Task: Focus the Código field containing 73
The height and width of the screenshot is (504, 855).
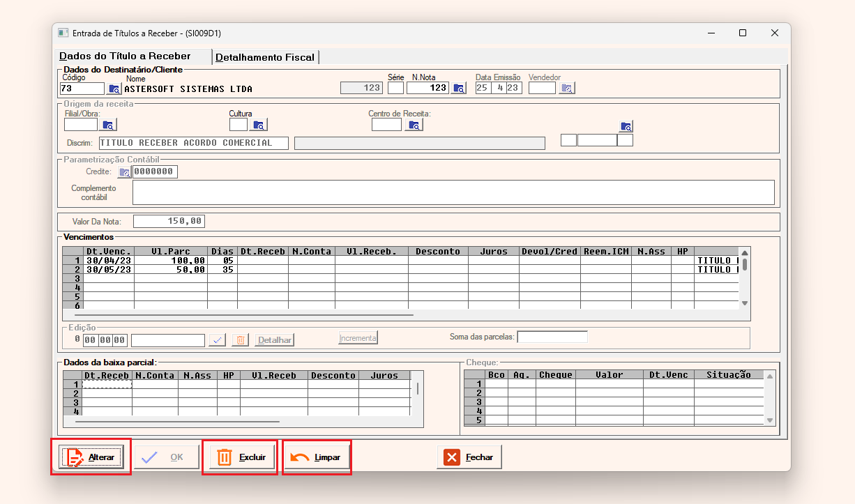Action: pos(82,89)
